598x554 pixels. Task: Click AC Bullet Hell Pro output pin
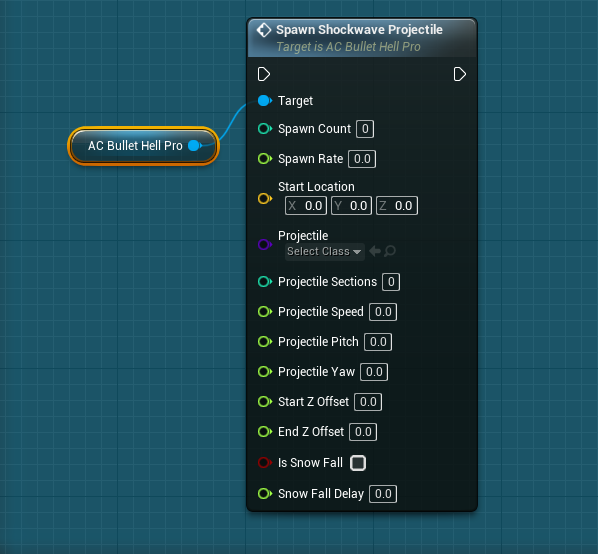tap(195, 146)
